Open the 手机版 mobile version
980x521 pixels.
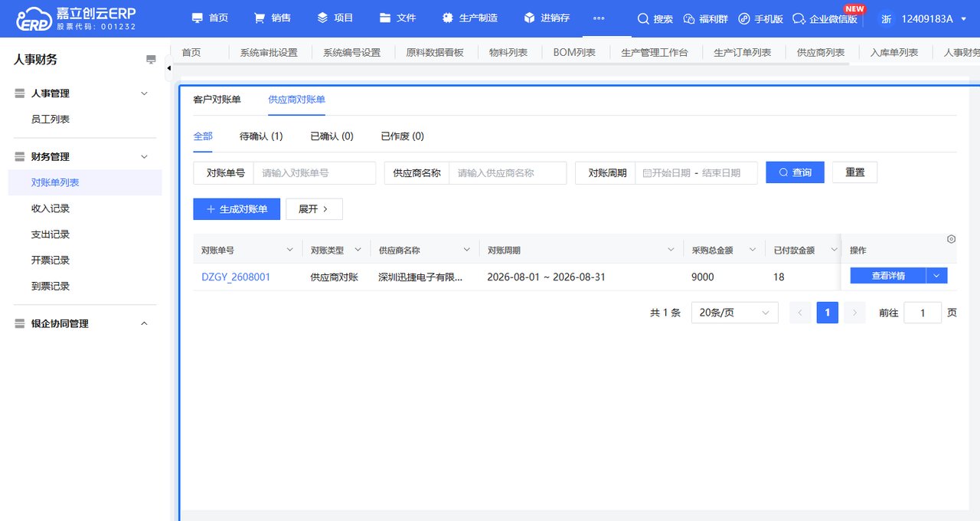760,18
